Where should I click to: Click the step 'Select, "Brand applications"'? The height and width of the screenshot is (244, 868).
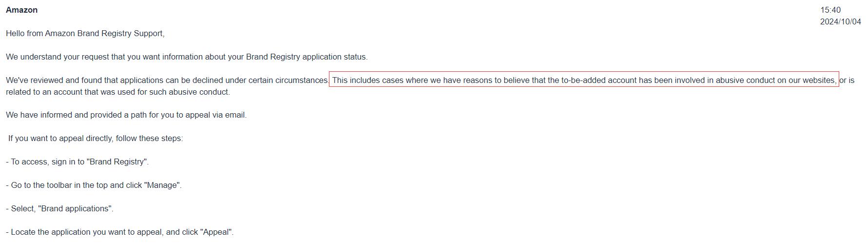point(59,209)
